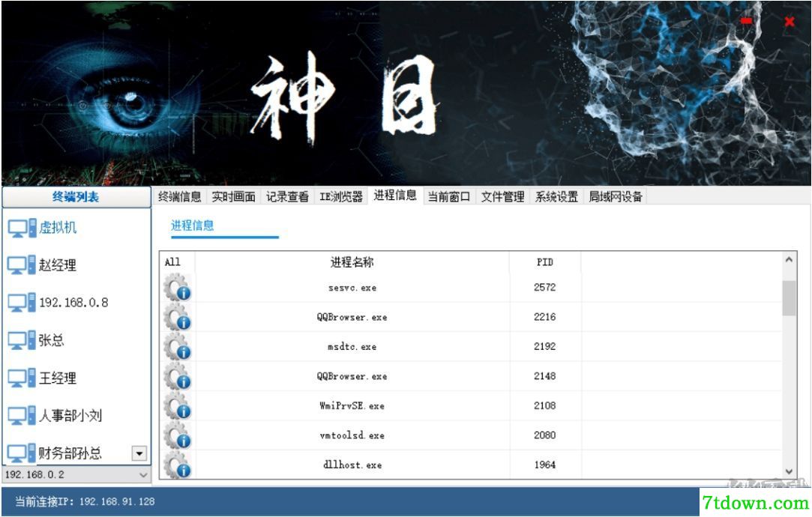Open the 系统设置 tab
Screen dimensions: 812x517
pyautogui.click(x=556, y=196)
